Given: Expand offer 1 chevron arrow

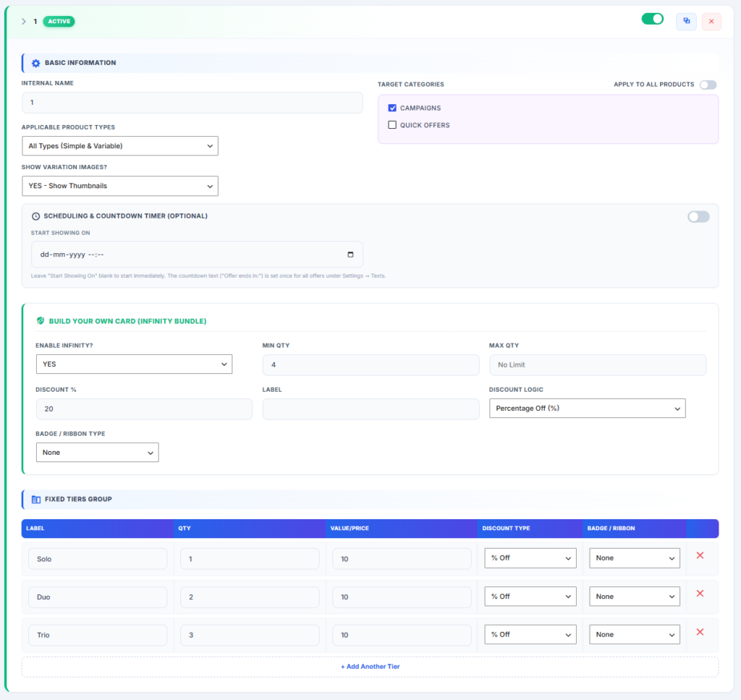Looking at the screenshot, I should click(x=24, y=21).
